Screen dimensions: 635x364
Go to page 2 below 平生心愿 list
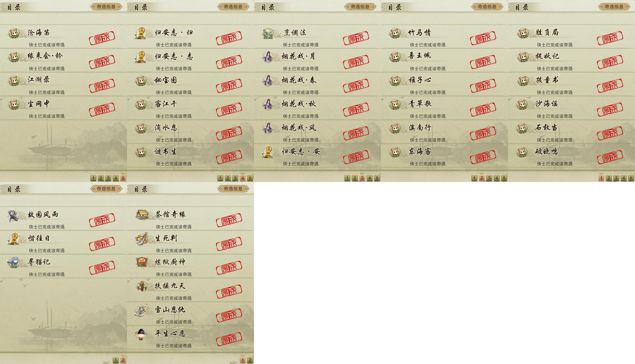coord(250,360)
